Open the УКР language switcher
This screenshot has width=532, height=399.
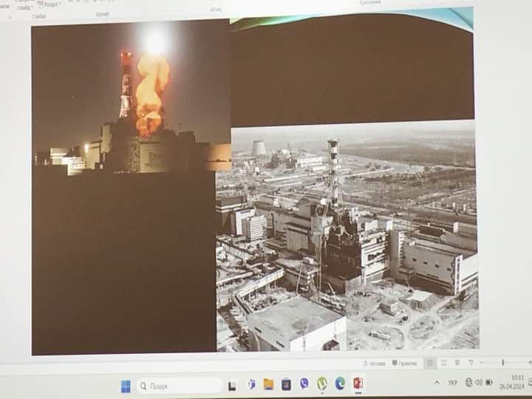452,382
